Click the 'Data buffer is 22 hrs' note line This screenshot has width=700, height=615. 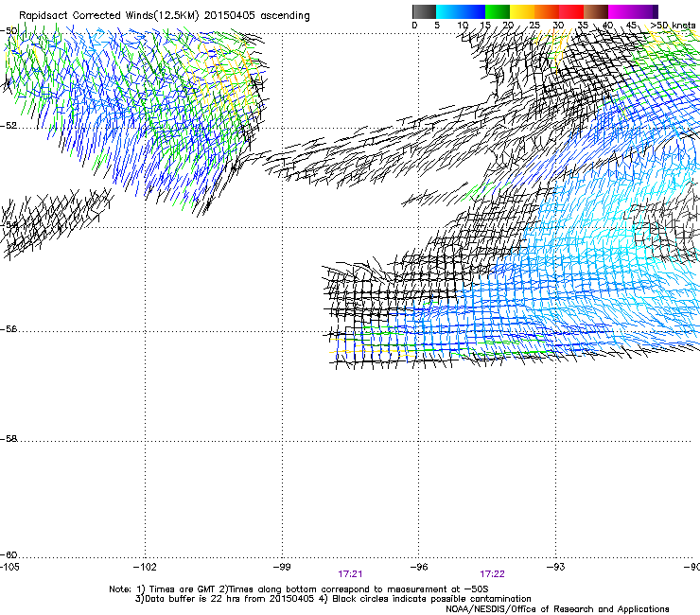pos(224,599)
